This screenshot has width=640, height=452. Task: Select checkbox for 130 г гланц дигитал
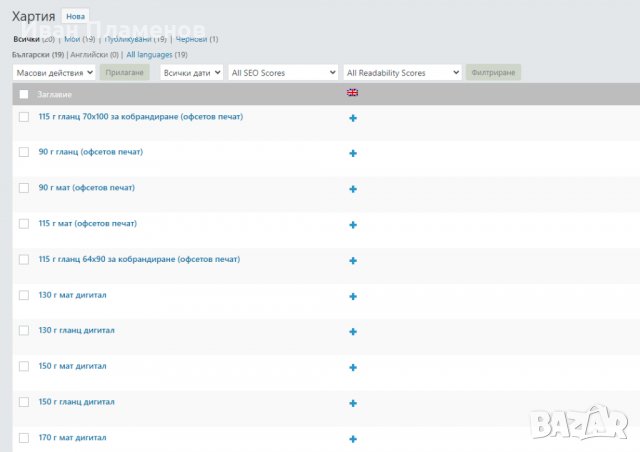point(24,331)
